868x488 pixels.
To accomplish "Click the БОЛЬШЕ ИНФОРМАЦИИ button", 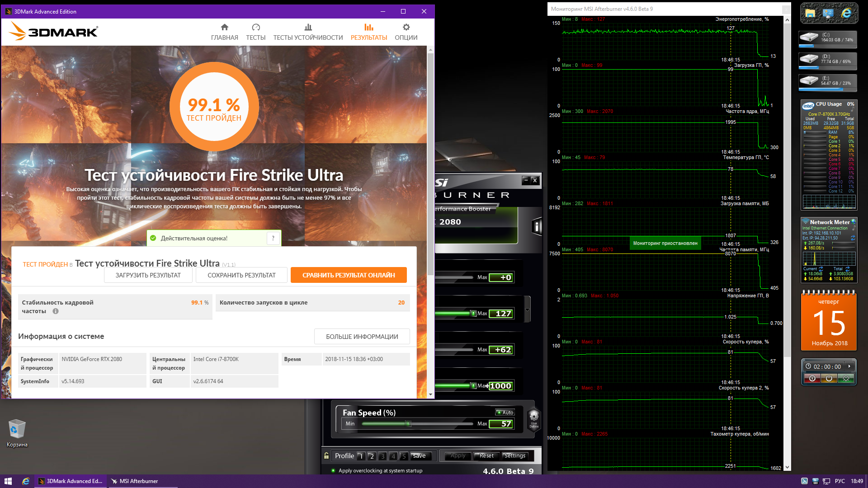I will point(362,337).
